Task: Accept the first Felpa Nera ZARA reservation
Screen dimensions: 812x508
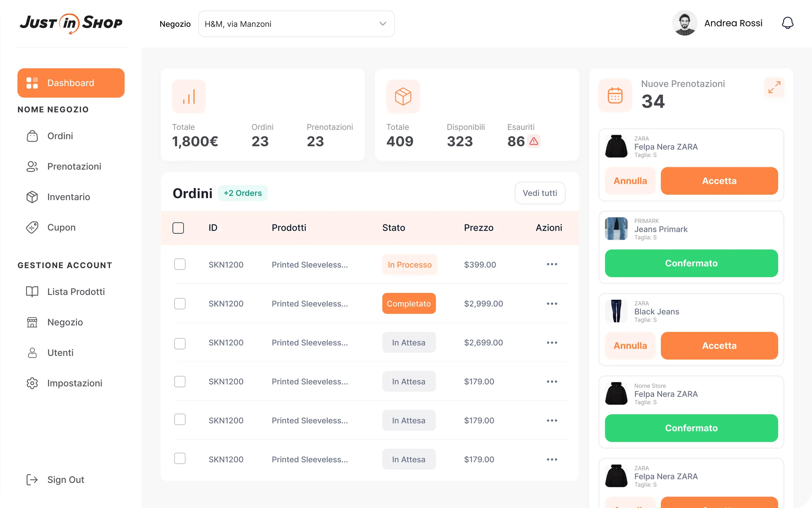Action: (719, 181)
